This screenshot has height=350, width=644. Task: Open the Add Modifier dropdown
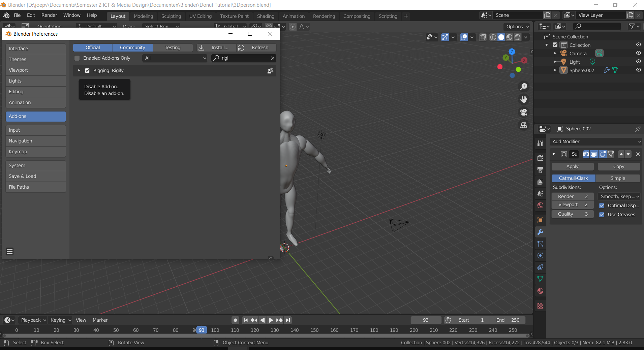tap(595, 141)
